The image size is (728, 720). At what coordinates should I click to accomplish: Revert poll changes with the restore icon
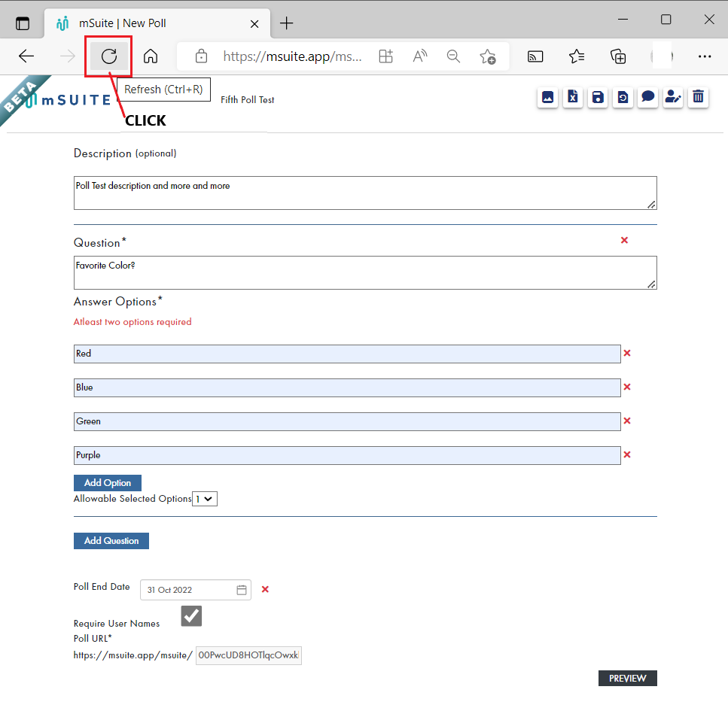coord(623,97)
